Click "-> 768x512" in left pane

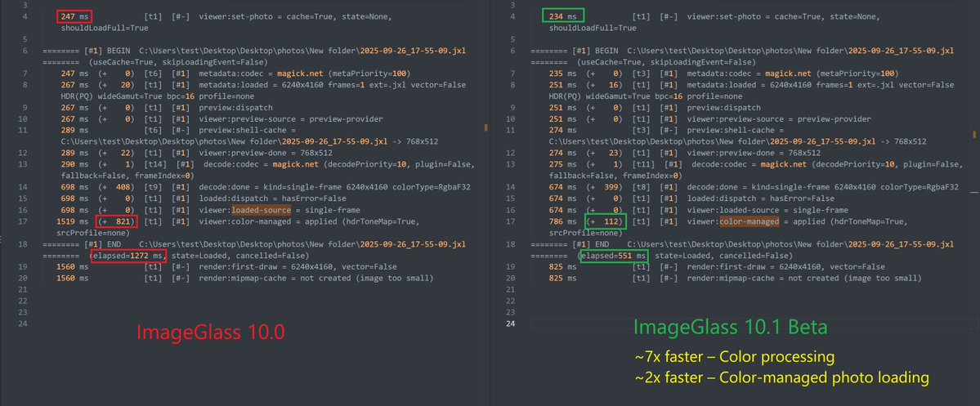pos(417,142)
